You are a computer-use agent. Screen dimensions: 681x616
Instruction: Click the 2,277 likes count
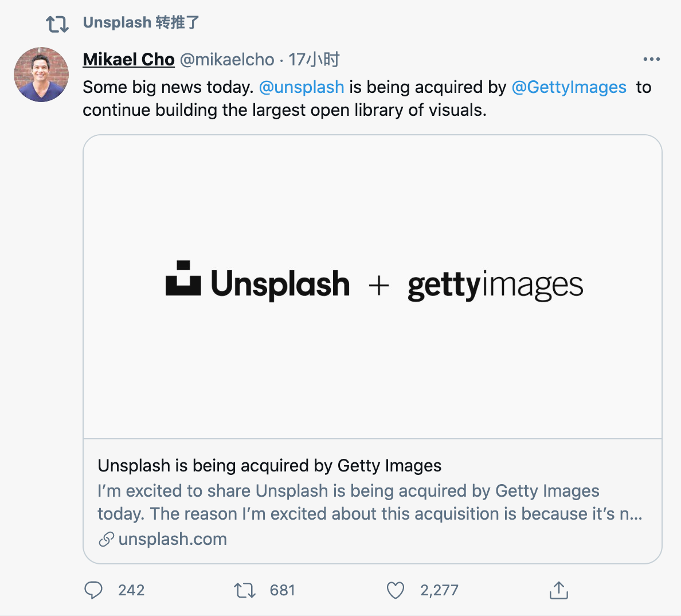pos(439,590)
